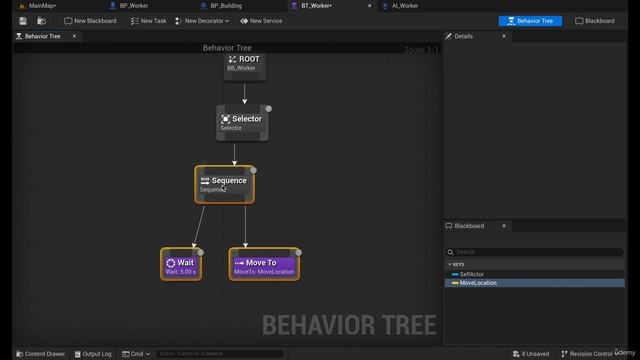Select the Move To task node
This screenshot has height=360, width=640.
coord(264,264)
